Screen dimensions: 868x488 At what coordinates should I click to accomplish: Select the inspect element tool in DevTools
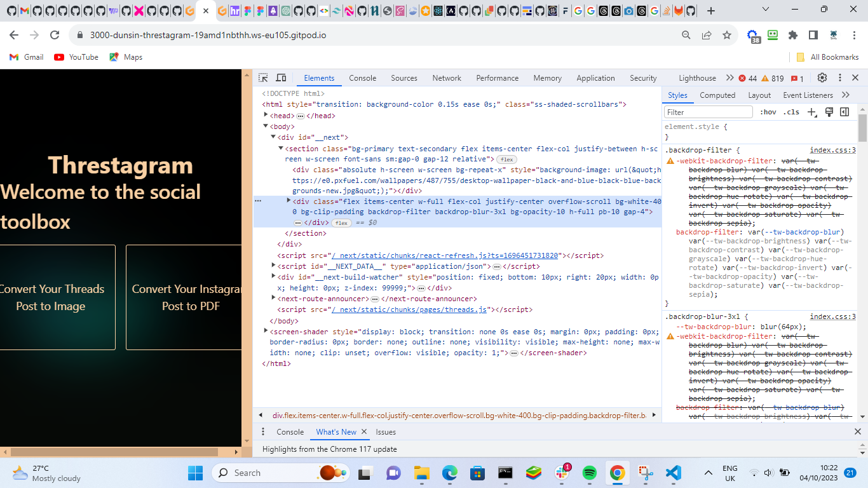(263, 78)
